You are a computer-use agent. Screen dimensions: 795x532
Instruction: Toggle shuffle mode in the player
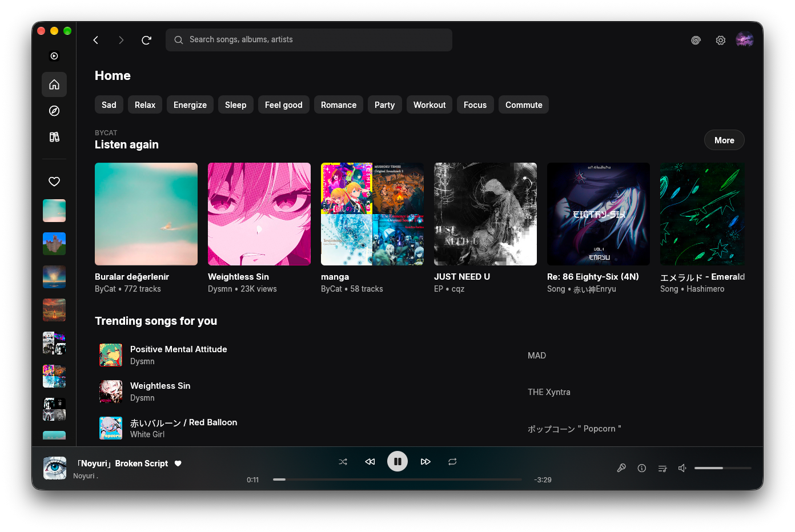pos(343,461)
